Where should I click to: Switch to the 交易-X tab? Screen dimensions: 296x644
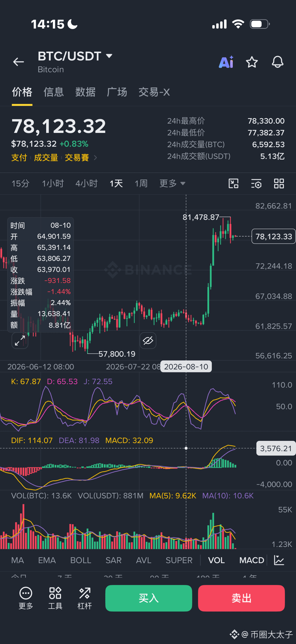point(154,92)
